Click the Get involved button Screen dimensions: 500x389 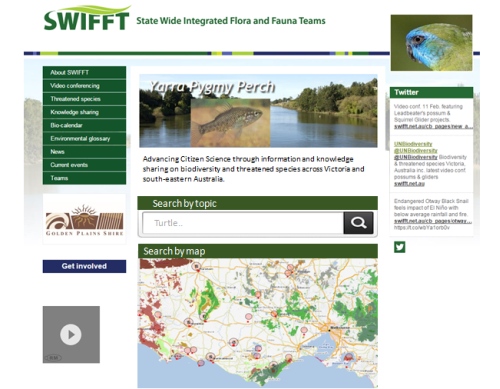coord(84,266)
